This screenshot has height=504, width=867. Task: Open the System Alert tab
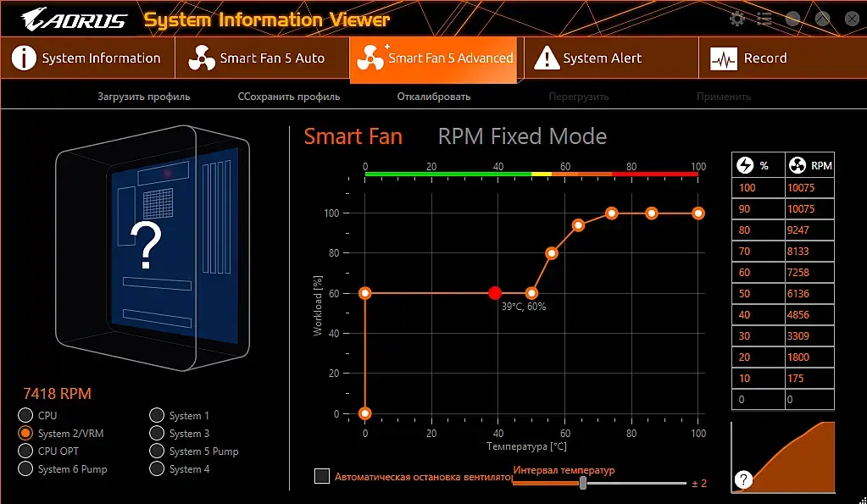612,58
